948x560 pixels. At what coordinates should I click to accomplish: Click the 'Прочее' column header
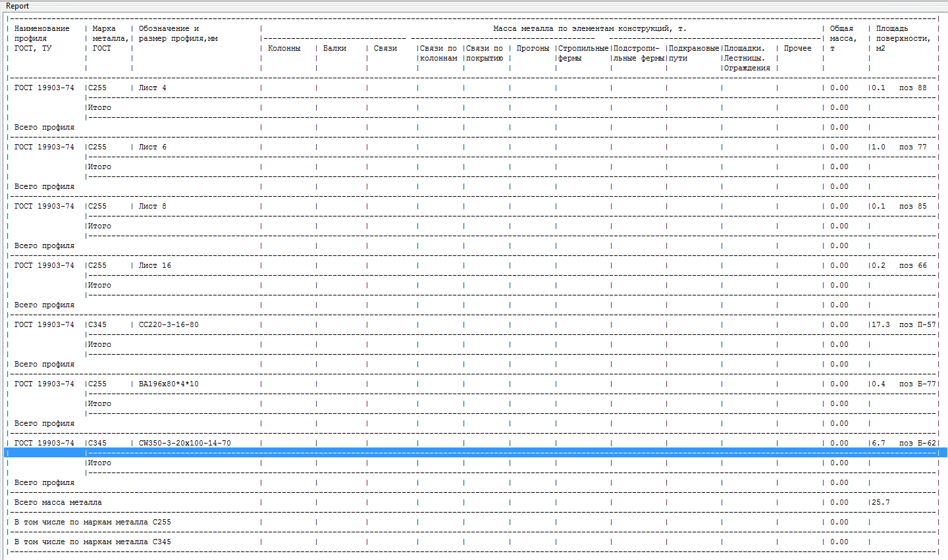pyautogui.click(x=797, y=48)
